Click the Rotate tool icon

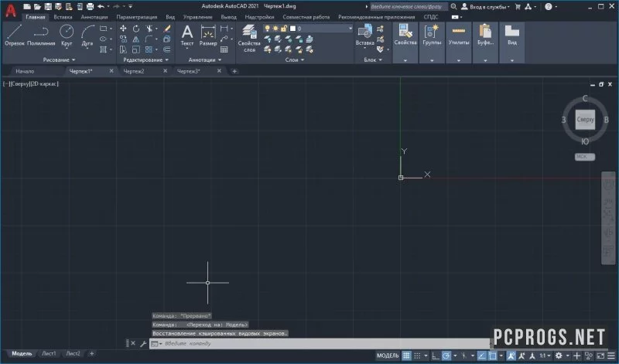click(x=136, y=29)
